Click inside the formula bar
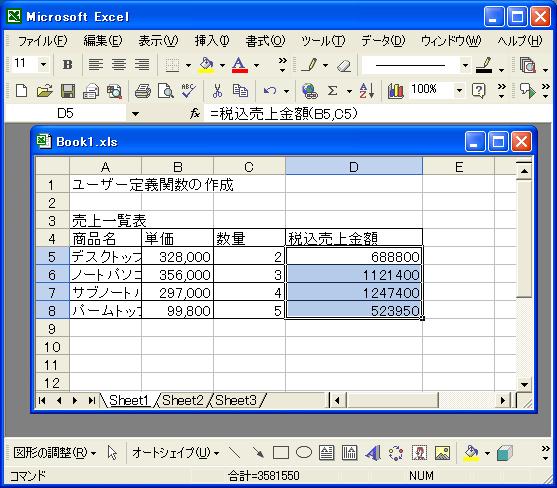Screen dimensions: 557x488 377,114
